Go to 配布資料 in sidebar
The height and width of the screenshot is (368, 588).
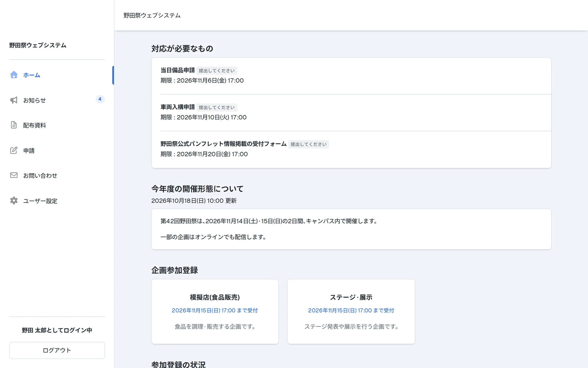tap(57, 125)
